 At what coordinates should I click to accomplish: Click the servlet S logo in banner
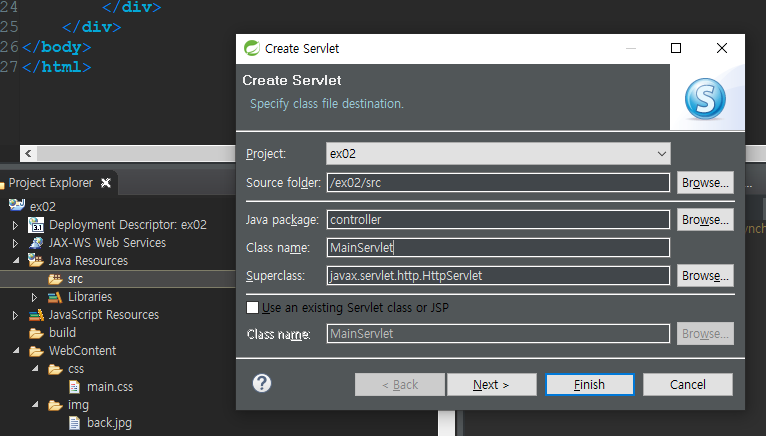[x=705, y=99]
